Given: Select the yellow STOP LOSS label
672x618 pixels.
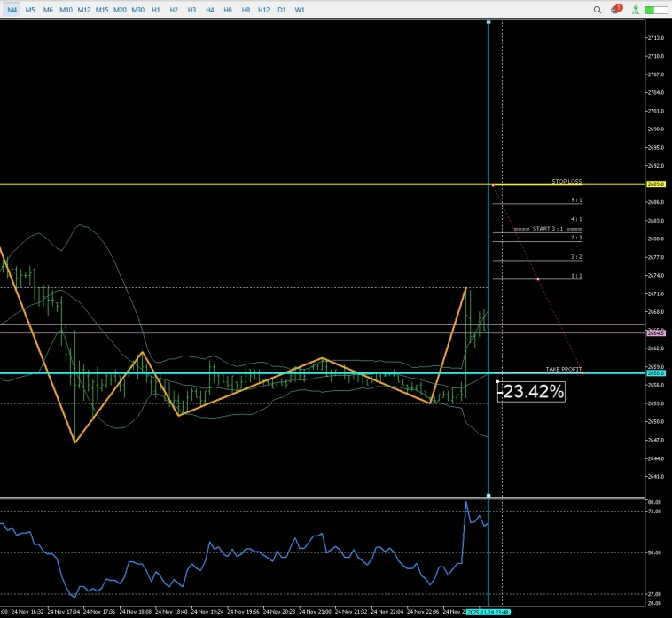Looking at the screenshot, I should pos(567,181).
